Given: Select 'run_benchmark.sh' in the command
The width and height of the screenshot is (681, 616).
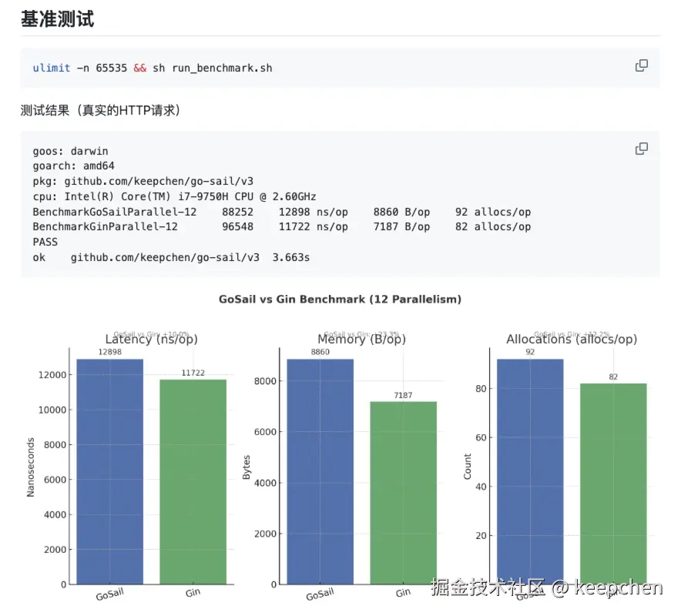Looking at the screenshot, I should pos(222,69).
